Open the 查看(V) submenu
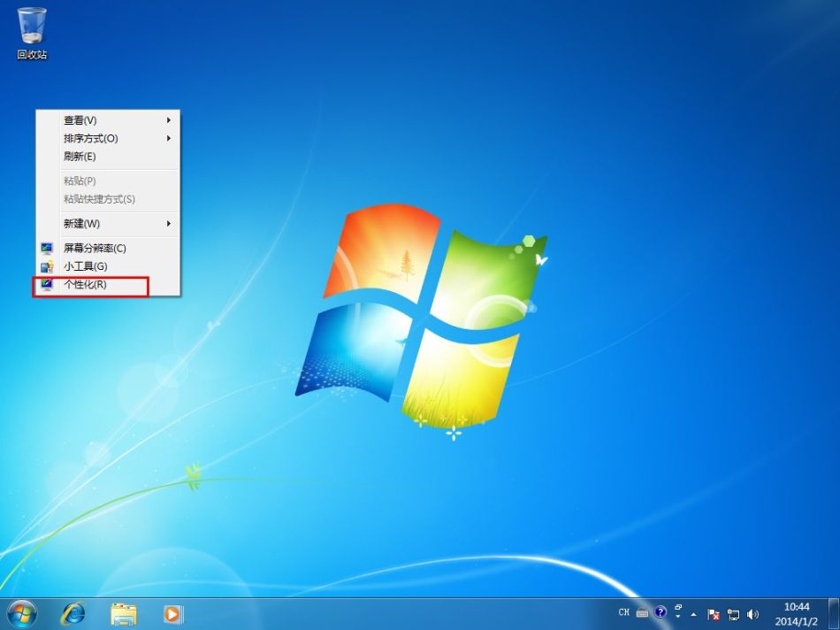840x630 pixels. (x=108, y=120)
